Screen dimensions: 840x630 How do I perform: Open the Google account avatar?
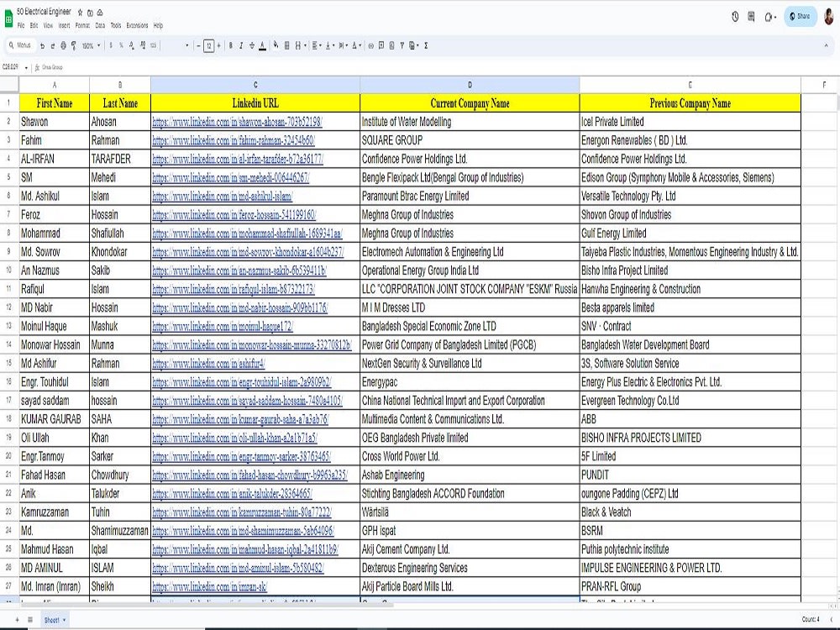(829, 17)
